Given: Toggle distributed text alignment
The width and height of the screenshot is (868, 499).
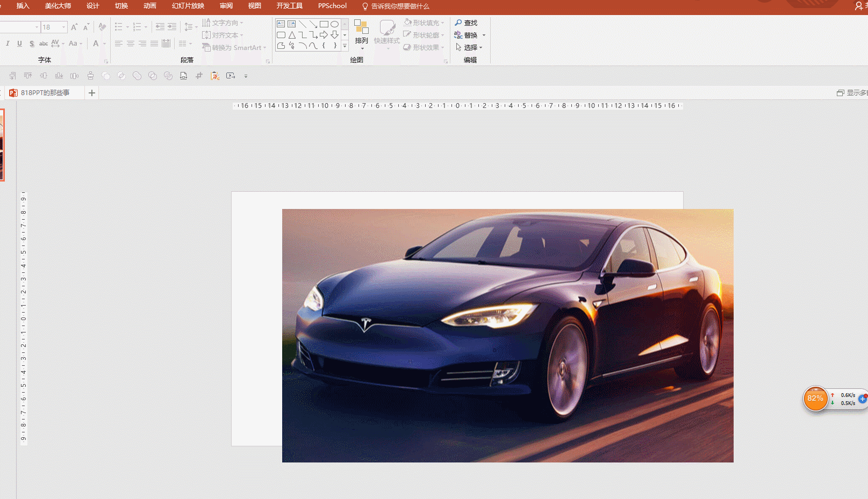Looking at the screenshot, I should (166, 44).
